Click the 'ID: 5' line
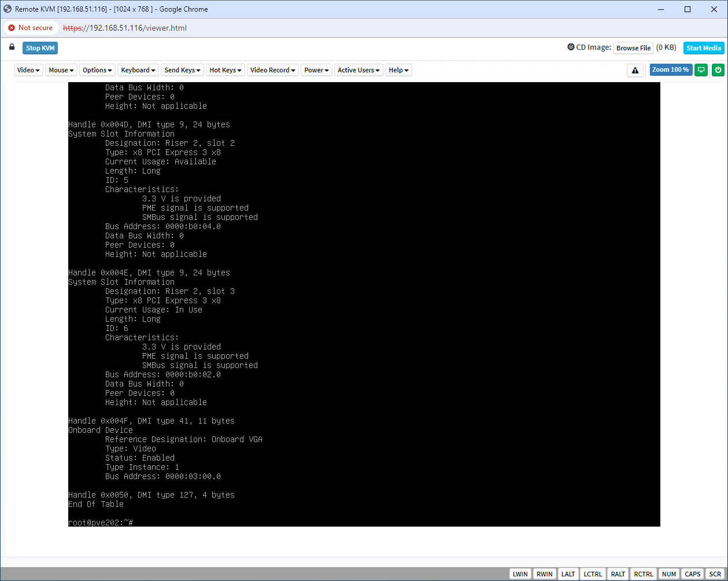The width and height of the screenshot is (728, 581). click(117, 180)
